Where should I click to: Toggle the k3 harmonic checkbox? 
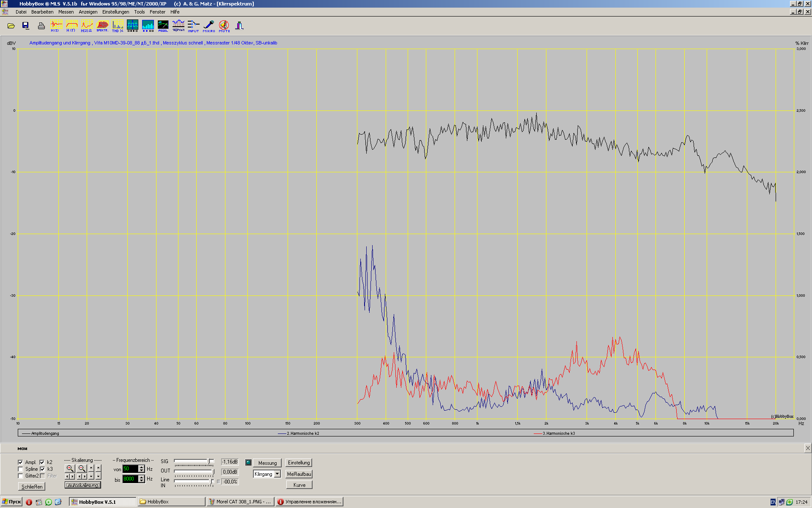(42, 469)
